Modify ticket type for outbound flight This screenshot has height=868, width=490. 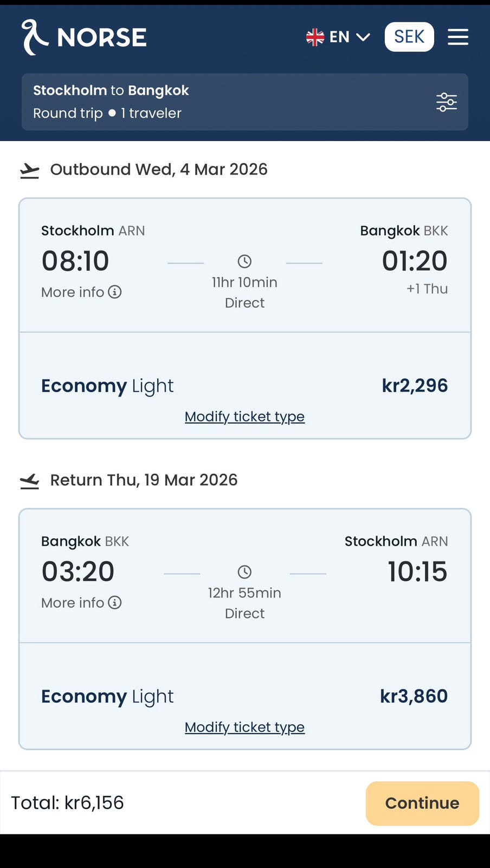pos(244,417)
